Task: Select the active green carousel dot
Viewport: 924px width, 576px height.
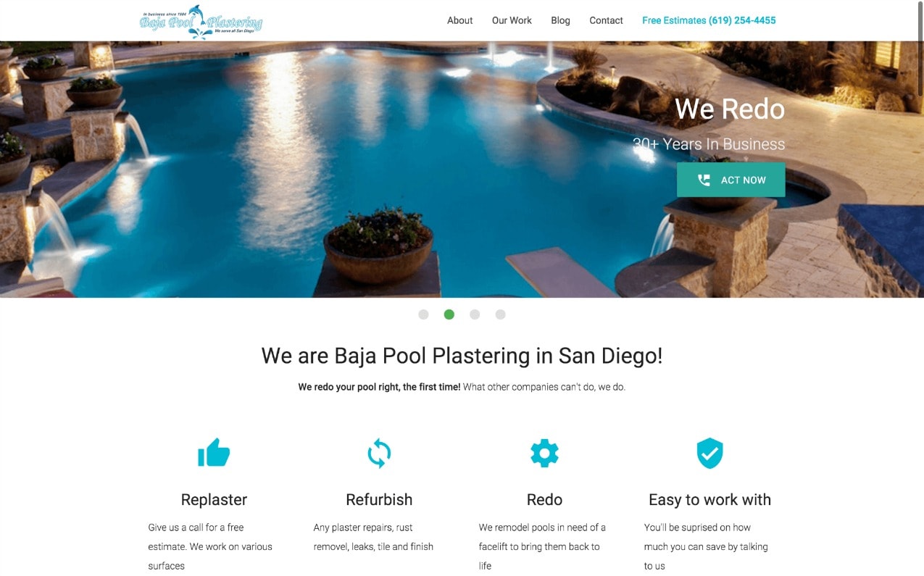Action: 449,314
